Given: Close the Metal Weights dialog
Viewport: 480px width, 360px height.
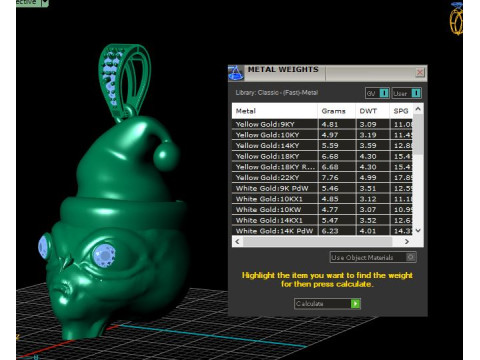Looking at the screenshot, I should click(420, 72).
